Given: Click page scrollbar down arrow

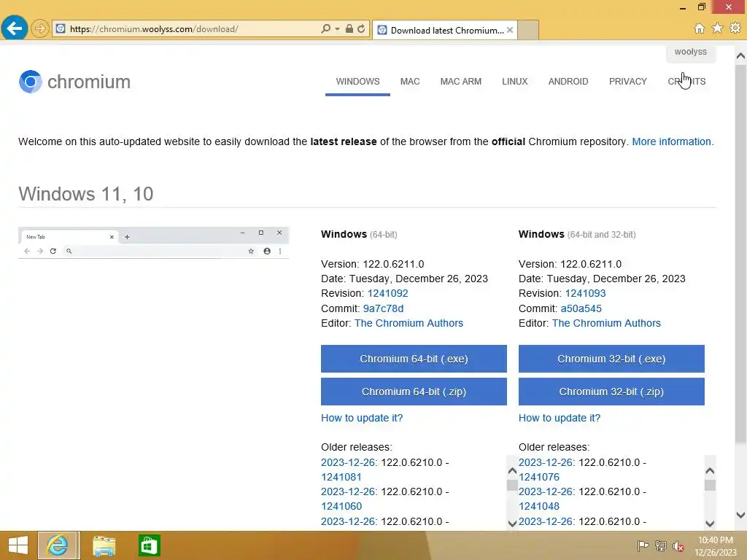Looking at the screenshot, I should click(740, 515).
